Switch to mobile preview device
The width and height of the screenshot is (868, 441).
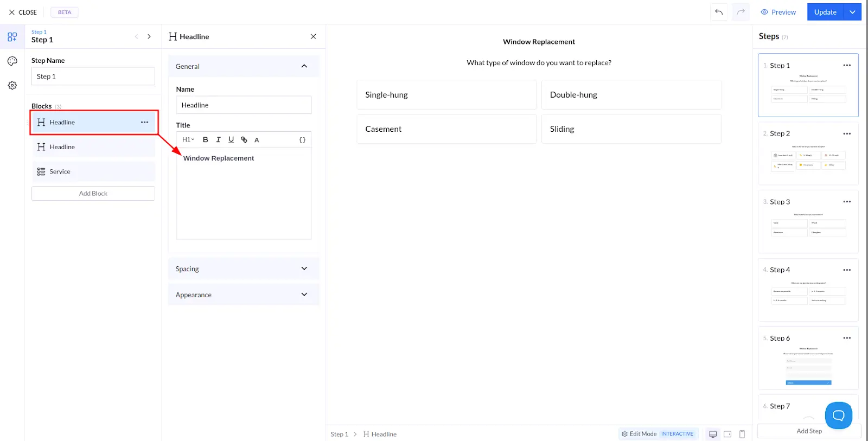[x=742, y=434]
